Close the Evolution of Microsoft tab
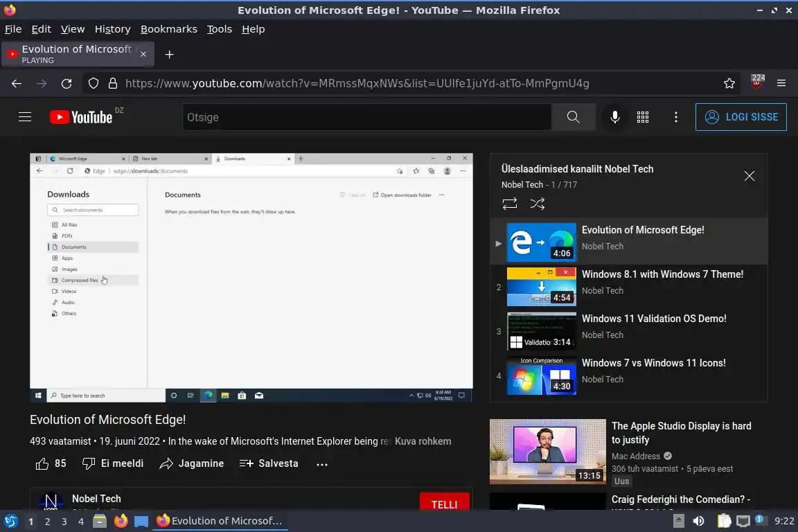Image resolution: width=798 pixels, height=532 pixels. click(143, 55)
